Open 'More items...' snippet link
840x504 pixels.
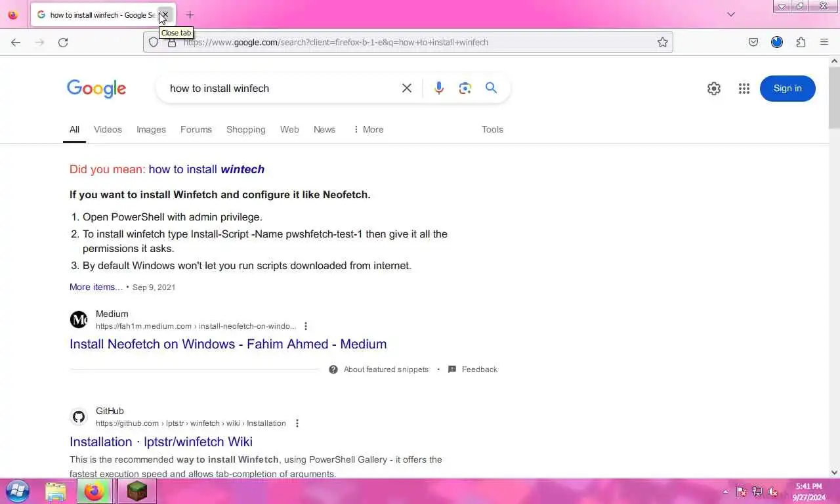coord(96,287)
